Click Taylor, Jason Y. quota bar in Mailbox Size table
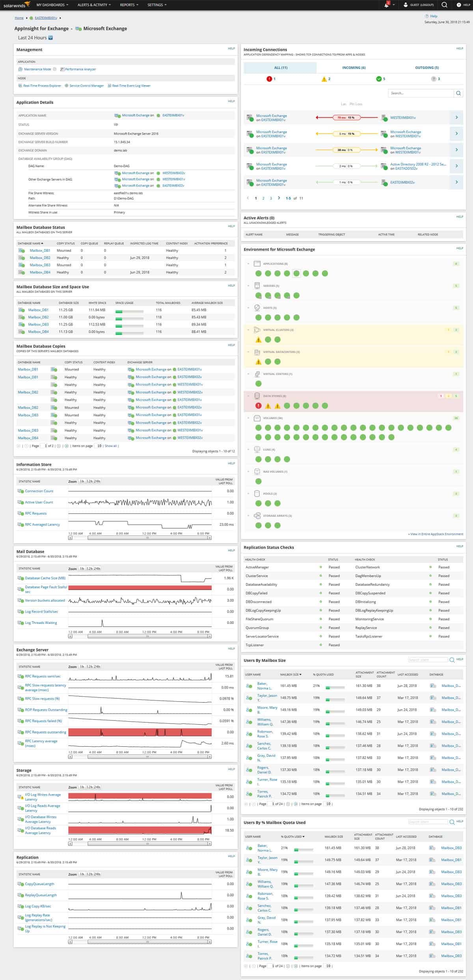Image resolution: width=473 pixels, height=980 pixels. tap(335, 700)
